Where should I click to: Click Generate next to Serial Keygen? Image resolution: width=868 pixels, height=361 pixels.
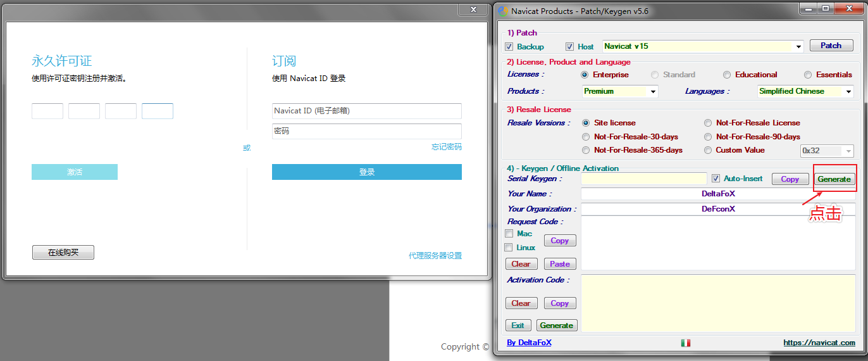coord(834,179)
